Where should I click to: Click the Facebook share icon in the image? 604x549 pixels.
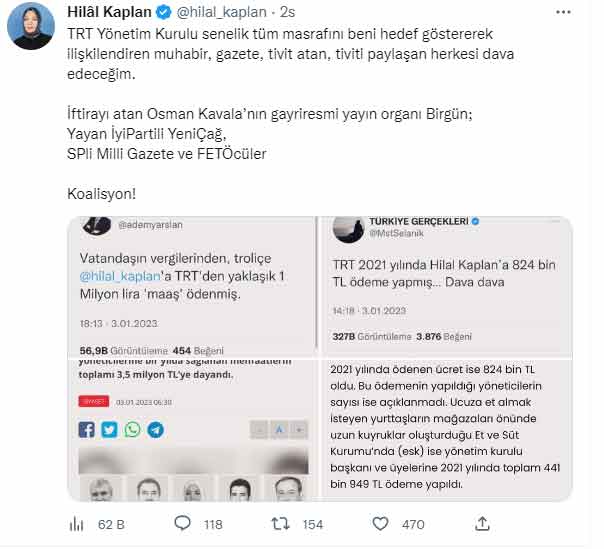pyautogui.click(x=87, y=430)
